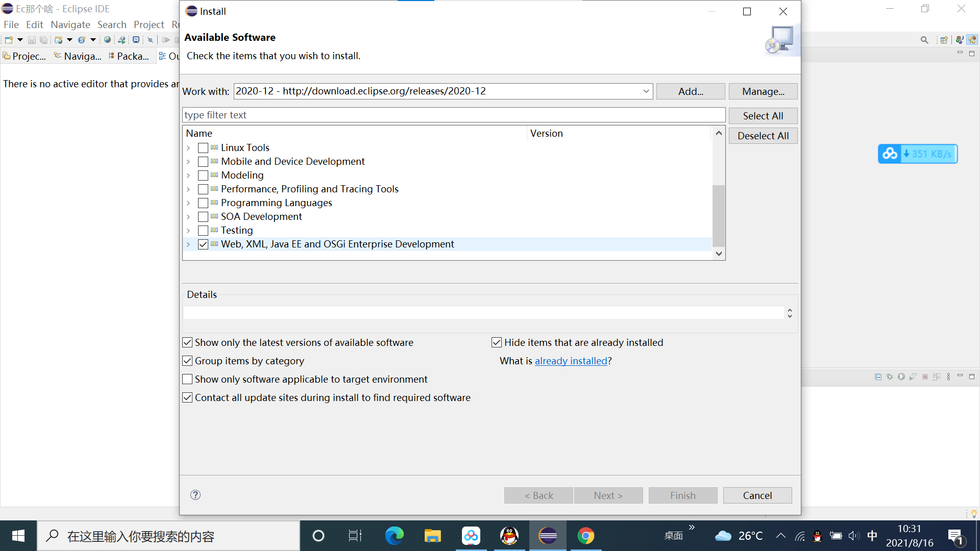
Task: Click the IDM download speed indicator icon
Action: pos(917,154)
